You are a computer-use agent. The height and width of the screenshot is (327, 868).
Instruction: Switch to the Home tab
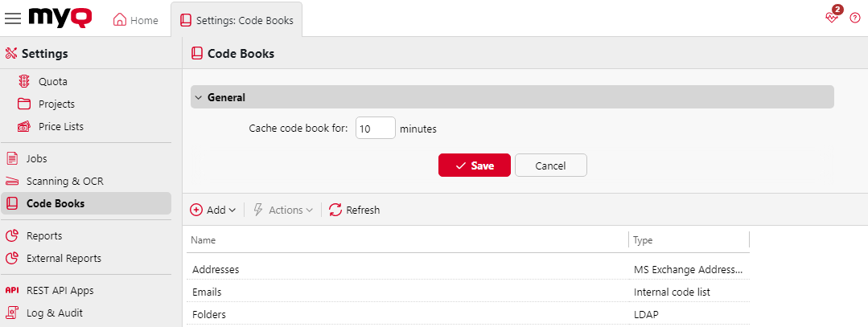[136, 19]
